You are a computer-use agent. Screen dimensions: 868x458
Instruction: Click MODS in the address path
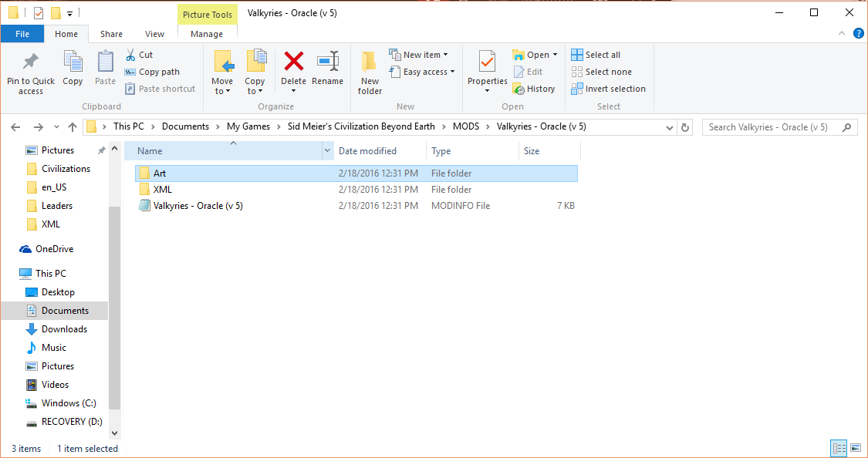(x=466, y=126)
